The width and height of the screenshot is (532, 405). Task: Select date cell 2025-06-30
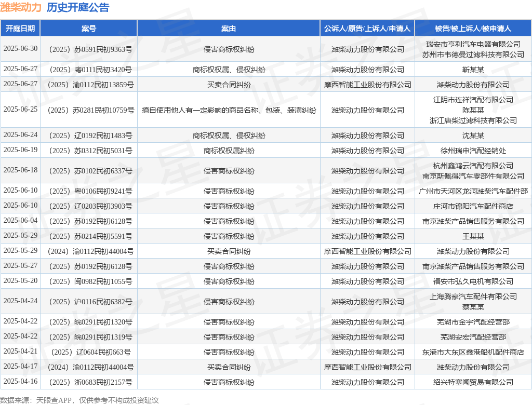pos(20,49)
